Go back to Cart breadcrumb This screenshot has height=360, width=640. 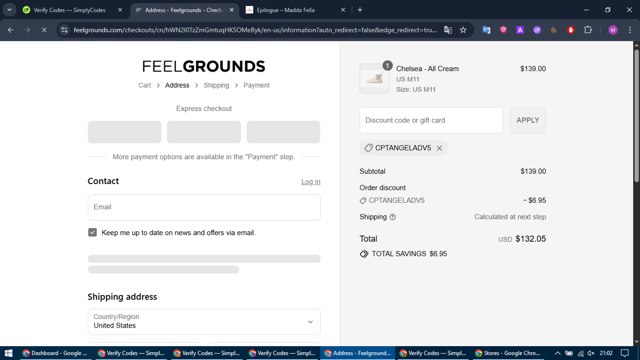click(x=144, y=85)
